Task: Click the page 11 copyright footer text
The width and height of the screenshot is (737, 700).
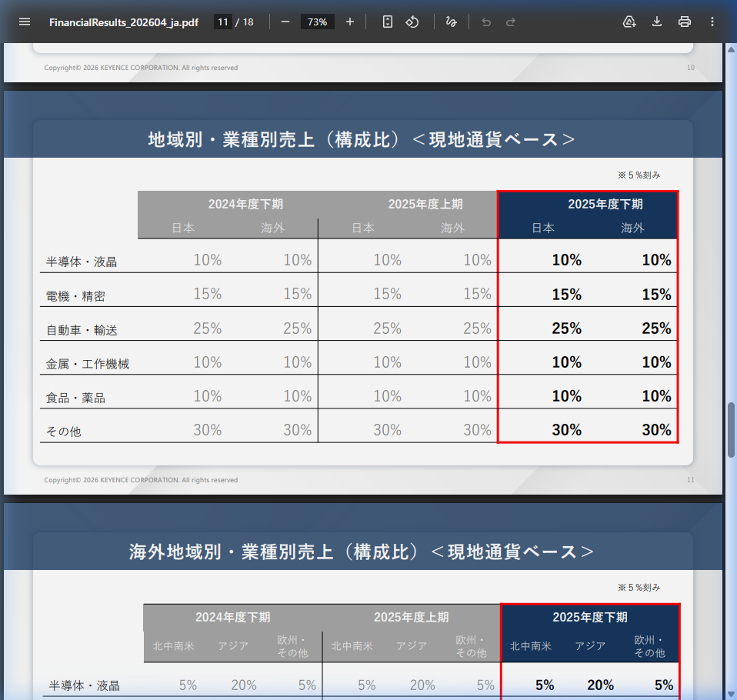Action: click(141, 480)
